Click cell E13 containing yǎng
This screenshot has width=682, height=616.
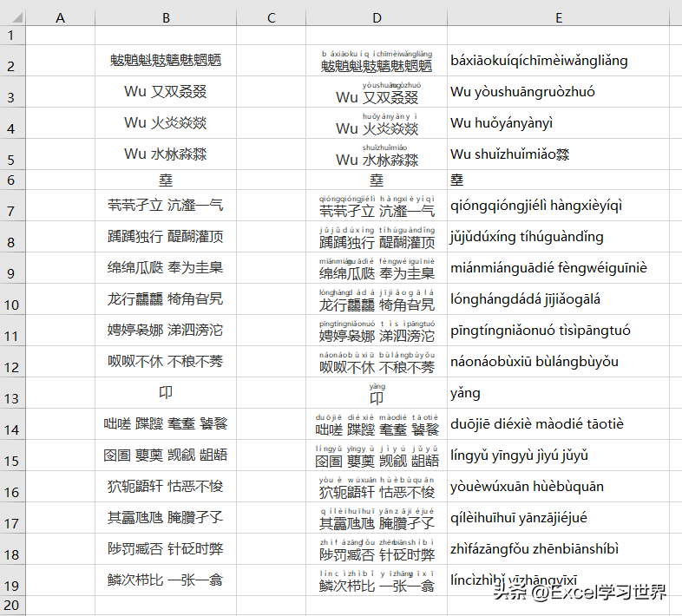point(559,393)
